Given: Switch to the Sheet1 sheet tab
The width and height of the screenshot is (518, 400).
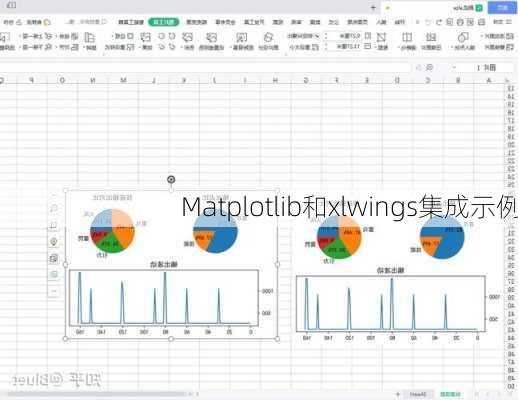Looking at the screenshot, I should (418, 394).
